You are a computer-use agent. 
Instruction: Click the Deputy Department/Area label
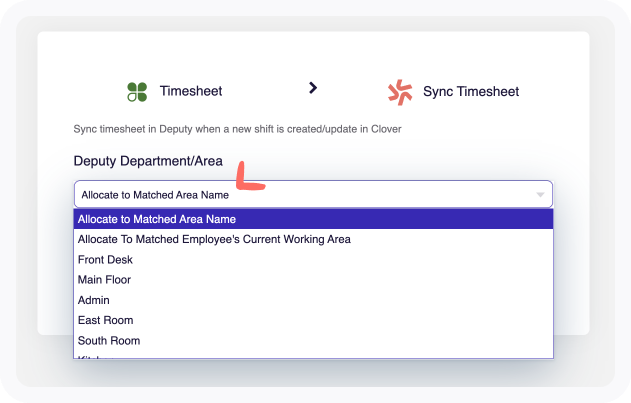[x=148, y=161]
